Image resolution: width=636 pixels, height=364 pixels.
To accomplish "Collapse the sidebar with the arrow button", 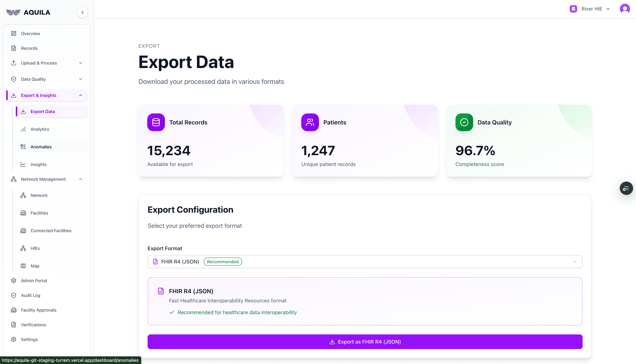I will 82,13.
